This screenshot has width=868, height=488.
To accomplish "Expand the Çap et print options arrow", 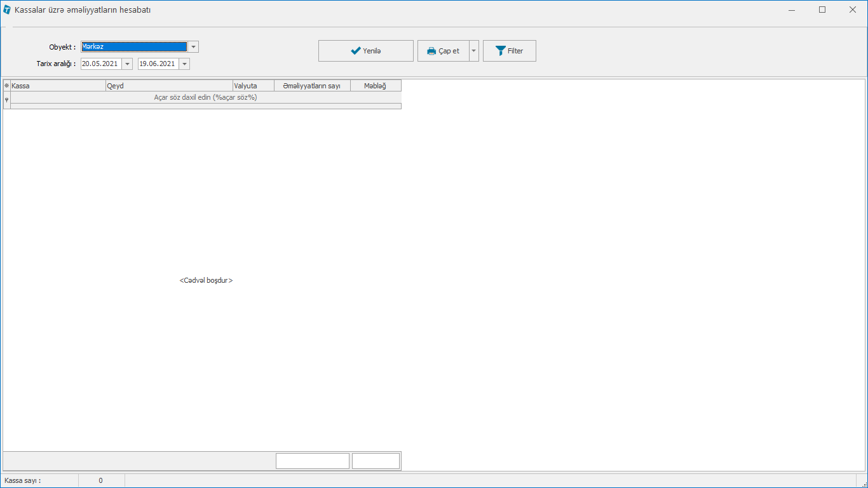I will (474, 51).
